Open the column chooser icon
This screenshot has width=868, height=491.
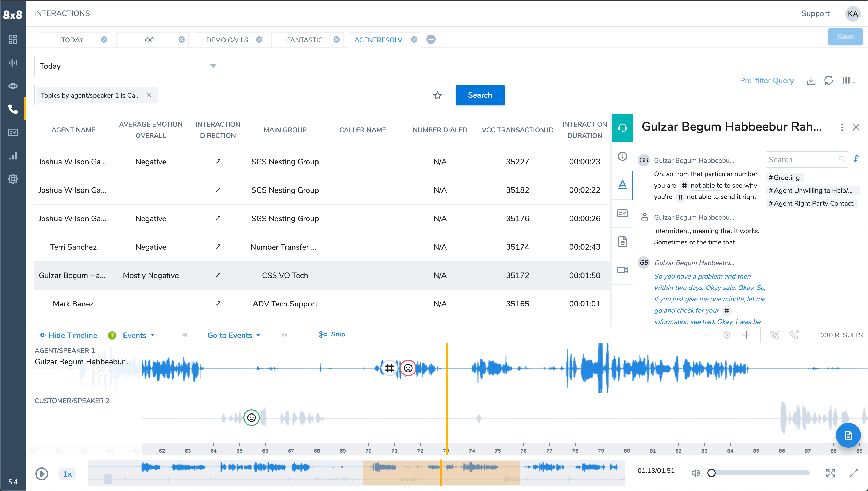[x=848, y=81]
